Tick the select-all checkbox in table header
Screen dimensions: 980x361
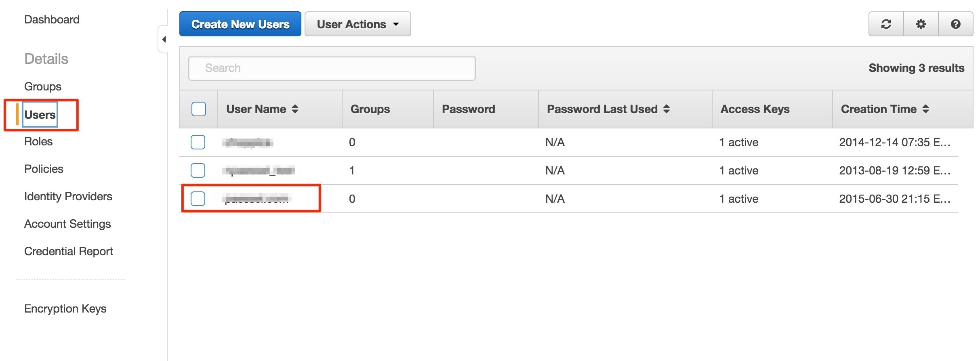(x=199, y=109)
